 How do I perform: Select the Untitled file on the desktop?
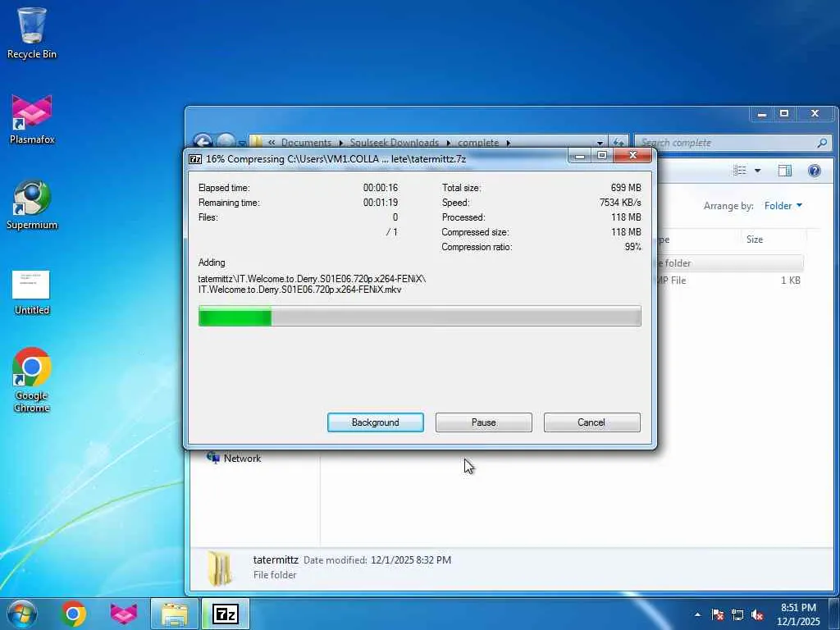[31, 293]
